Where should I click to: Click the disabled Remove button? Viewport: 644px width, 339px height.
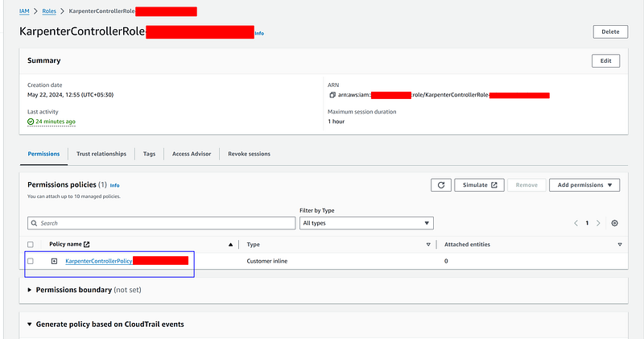tap(526, 185)
